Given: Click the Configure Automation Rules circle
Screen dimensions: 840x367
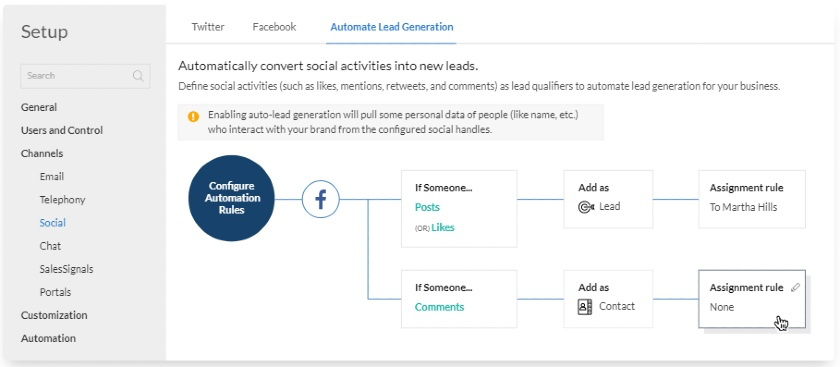Looking at the screenshot, I should [x=231, y=198].
